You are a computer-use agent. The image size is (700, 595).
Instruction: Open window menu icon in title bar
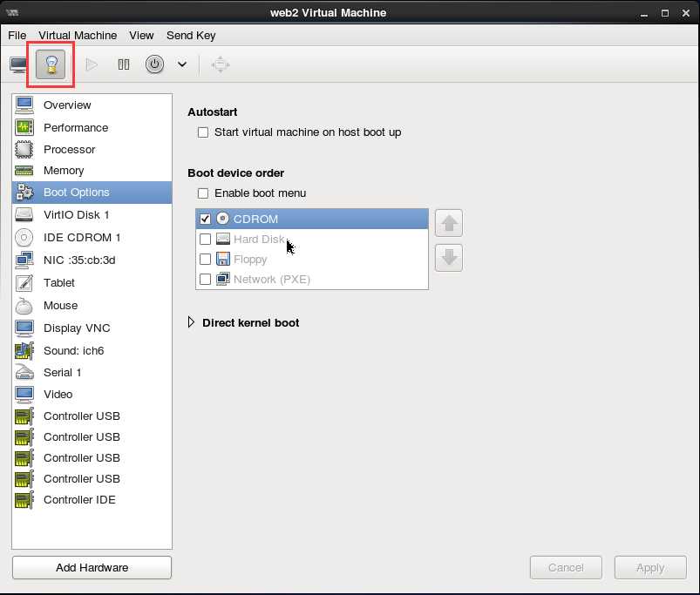(12, 12)
